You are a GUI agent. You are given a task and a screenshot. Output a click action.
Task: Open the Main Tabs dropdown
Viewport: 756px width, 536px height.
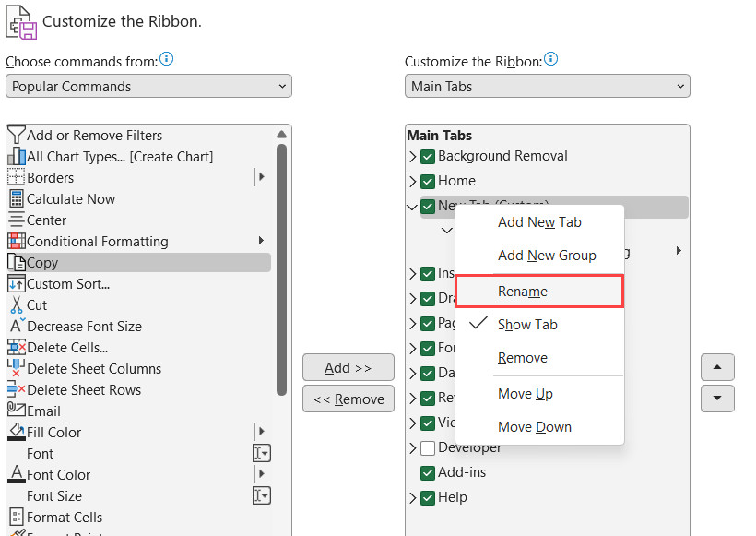547,86
